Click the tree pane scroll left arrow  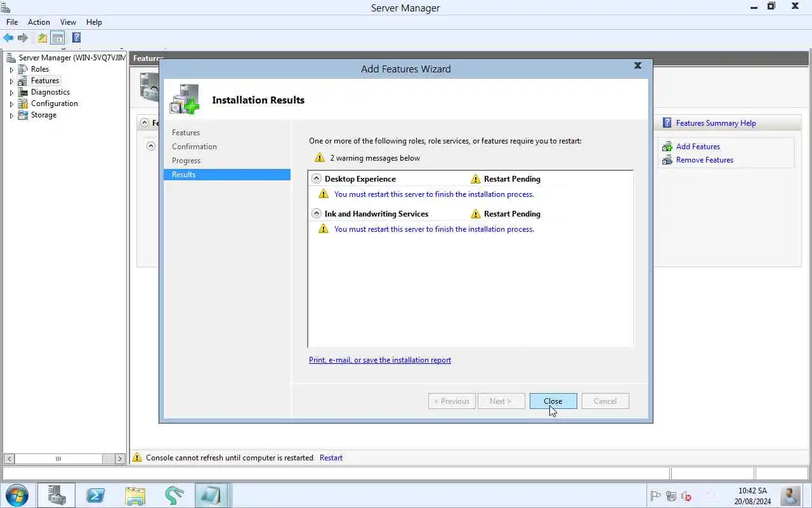pos(10,458)
